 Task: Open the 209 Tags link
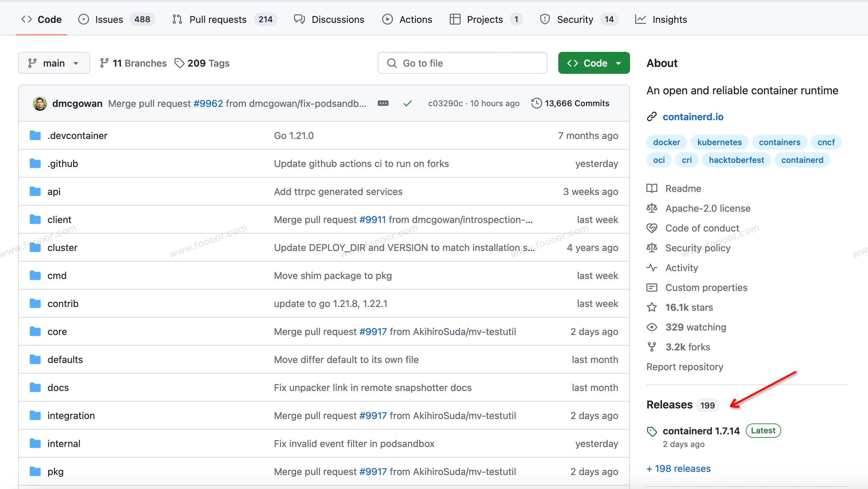[202, 63]
